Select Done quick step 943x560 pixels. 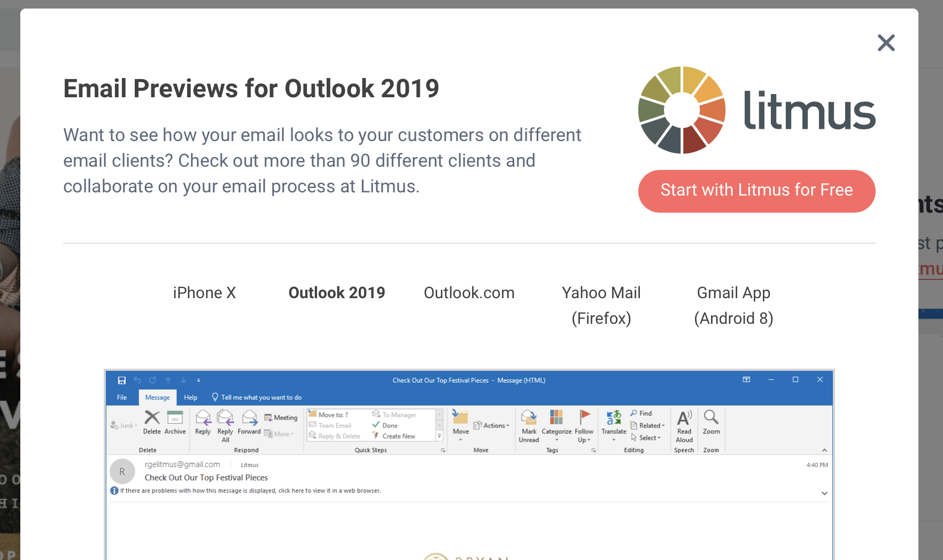tap(385, 425)
